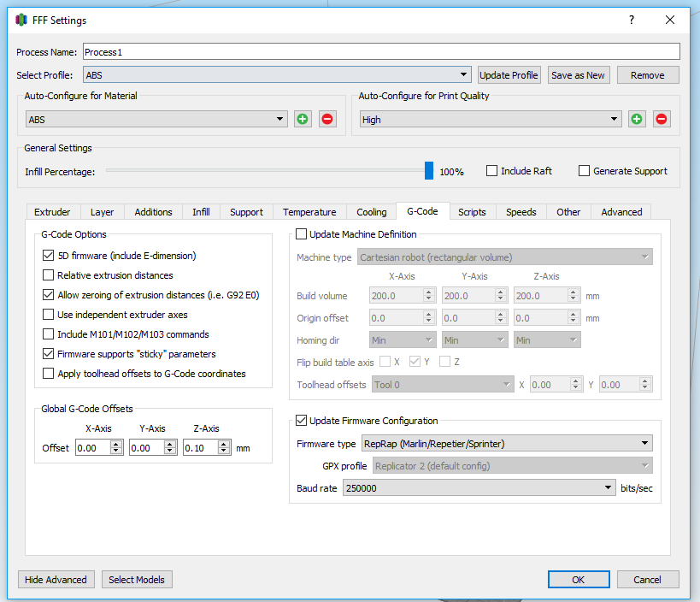Switch to the Layer tab
This screenshot has height=602, width=700.
103,212
